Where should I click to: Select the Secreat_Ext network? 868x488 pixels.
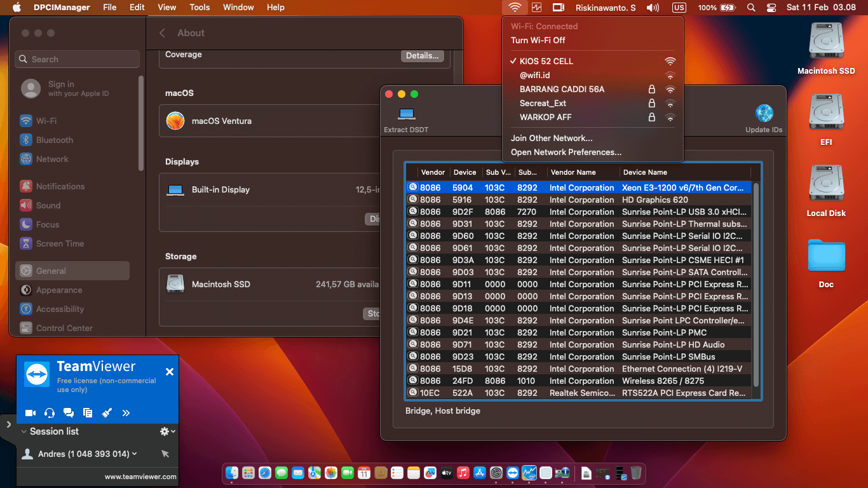[x=593, y=103]
